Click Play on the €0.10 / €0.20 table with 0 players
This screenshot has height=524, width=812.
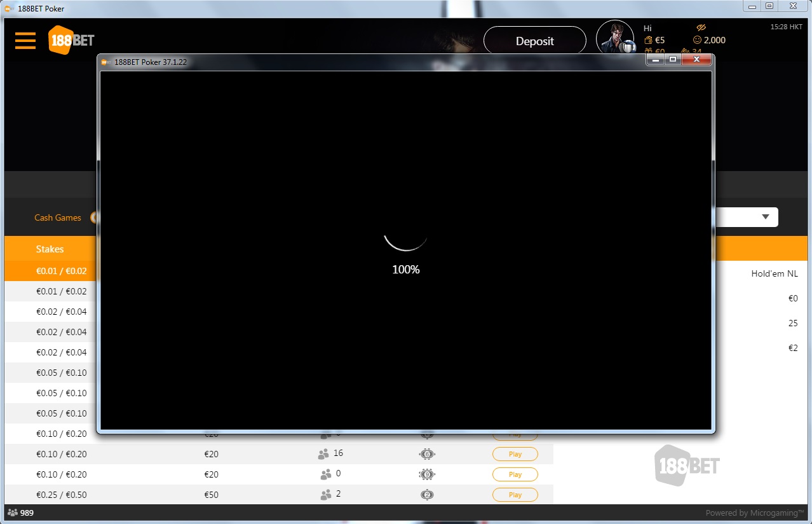coord(515,474)
